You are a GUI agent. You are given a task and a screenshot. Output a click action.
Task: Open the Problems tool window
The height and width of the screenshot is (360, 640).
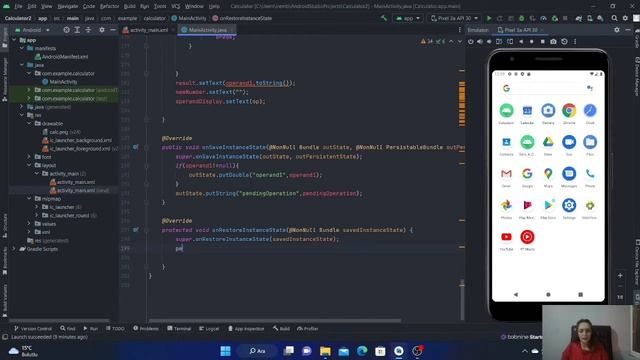click(x=146, y=329)
